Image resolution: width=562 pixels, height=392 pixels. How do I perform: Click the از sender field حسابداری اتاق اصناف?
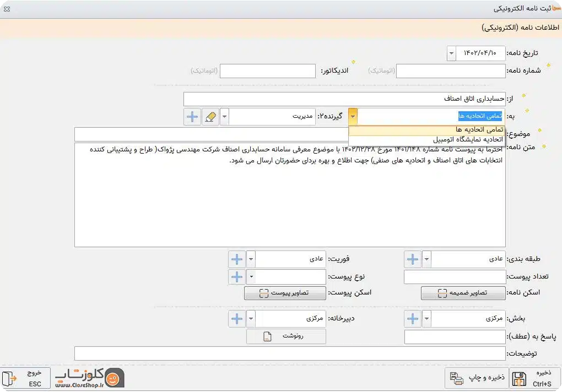(344, 99)
